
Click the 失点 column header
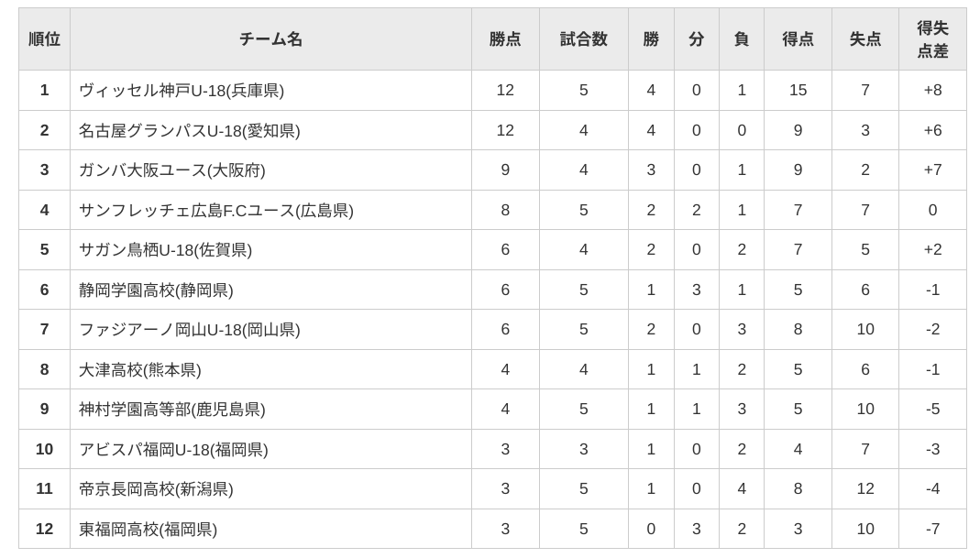click(865, 39)
